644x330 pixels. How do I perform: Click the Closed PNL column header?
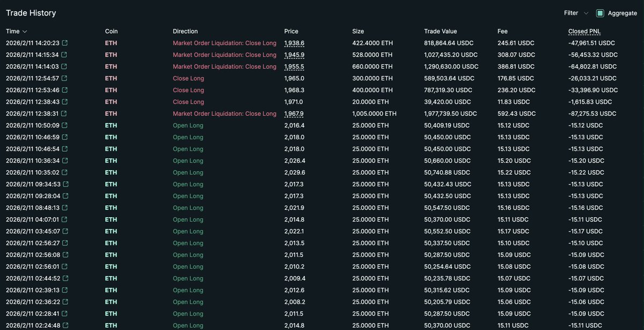(x=584, y=31)
